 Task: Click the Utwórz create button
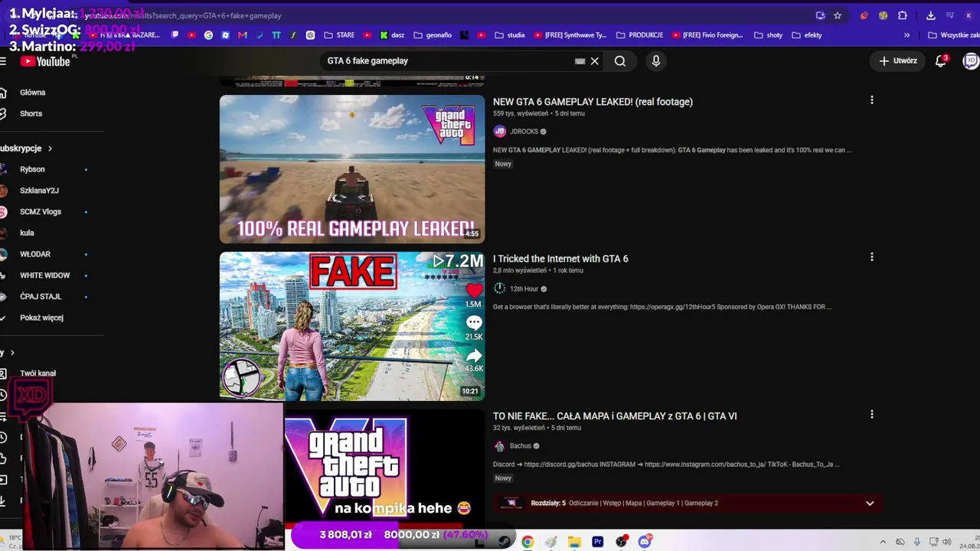898,61
